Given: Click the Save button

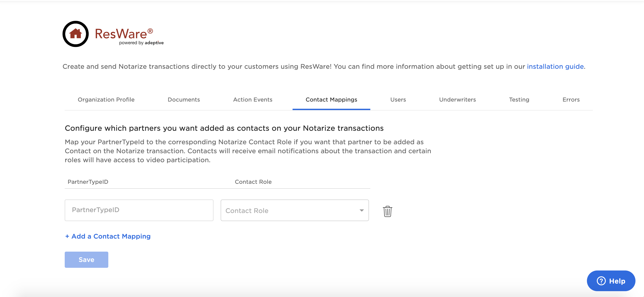Looking at the screenshot, I should click(x=87, y=259).
